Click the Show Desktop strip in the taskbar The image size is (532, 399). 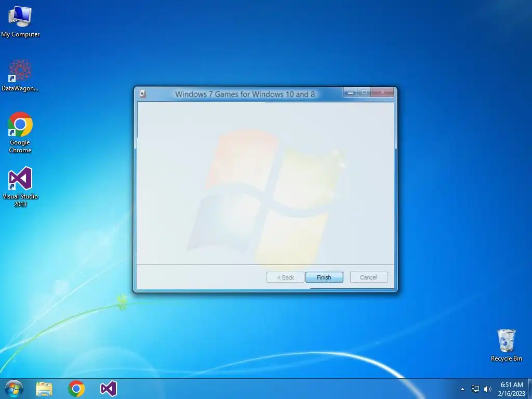(x=529, y=389)
